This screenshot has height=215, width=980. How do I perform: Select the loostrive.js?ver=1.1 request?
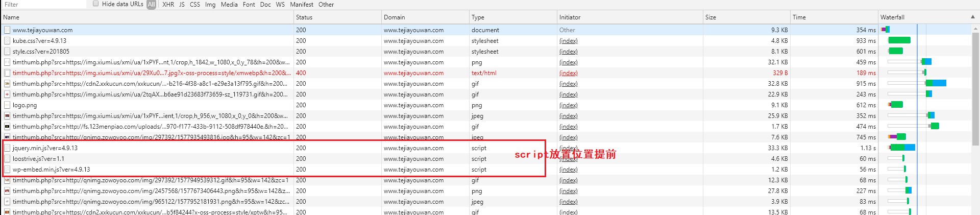point(38,159)
